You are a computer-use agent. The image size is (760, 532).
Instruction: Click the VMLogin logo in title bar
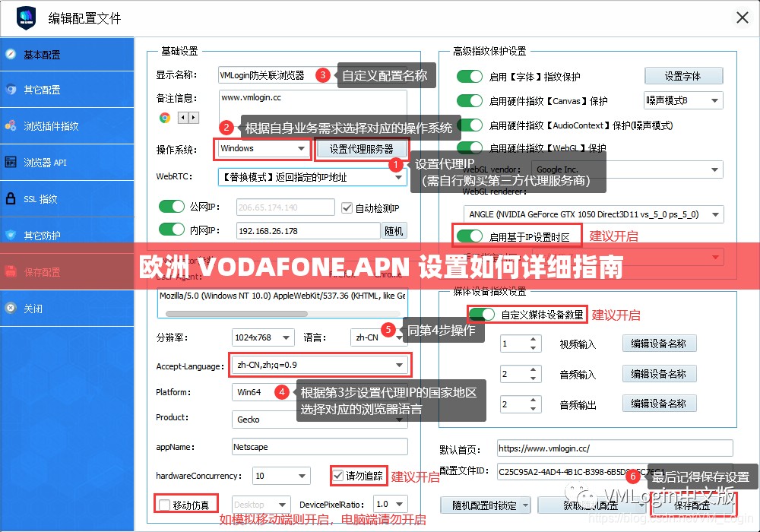26,18
